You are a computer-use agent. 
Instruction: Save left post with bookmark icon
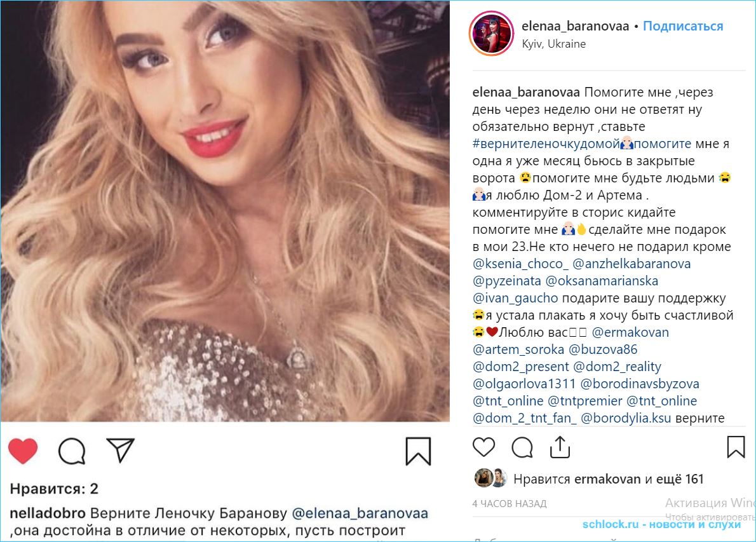coord(418,451)
